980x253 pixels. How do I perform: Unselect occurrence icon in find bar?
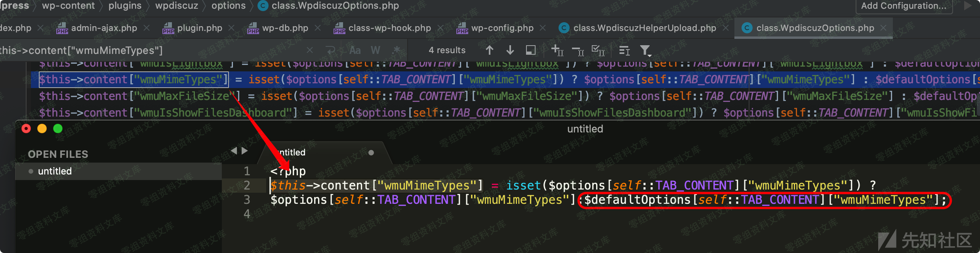[578, 50]
